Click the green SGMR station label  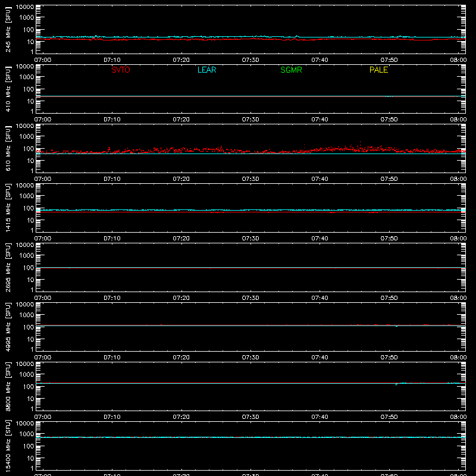click(291, 70)
